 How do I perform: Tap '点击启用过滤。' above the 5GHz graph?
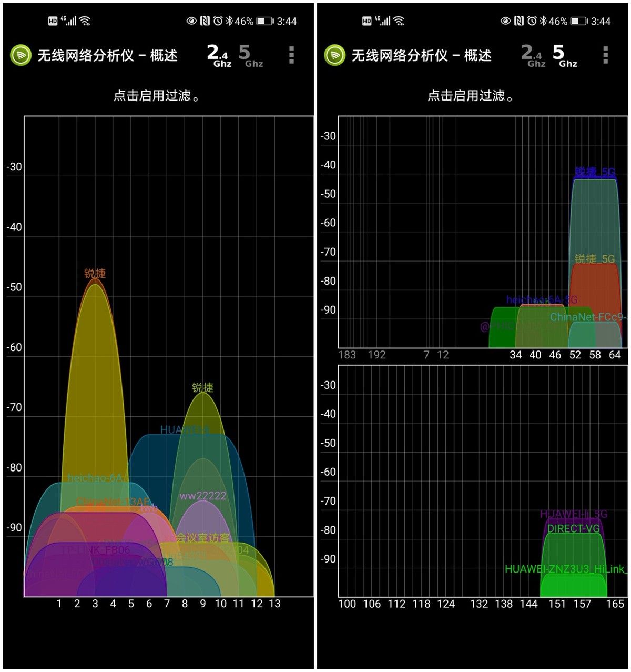point(471,96)
